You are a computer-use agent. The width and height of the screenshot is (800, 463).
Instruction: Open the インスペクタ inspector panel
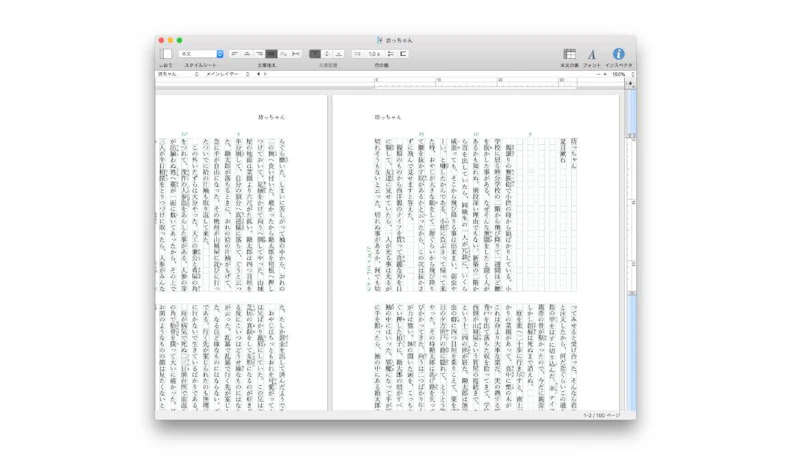(618, 54)
